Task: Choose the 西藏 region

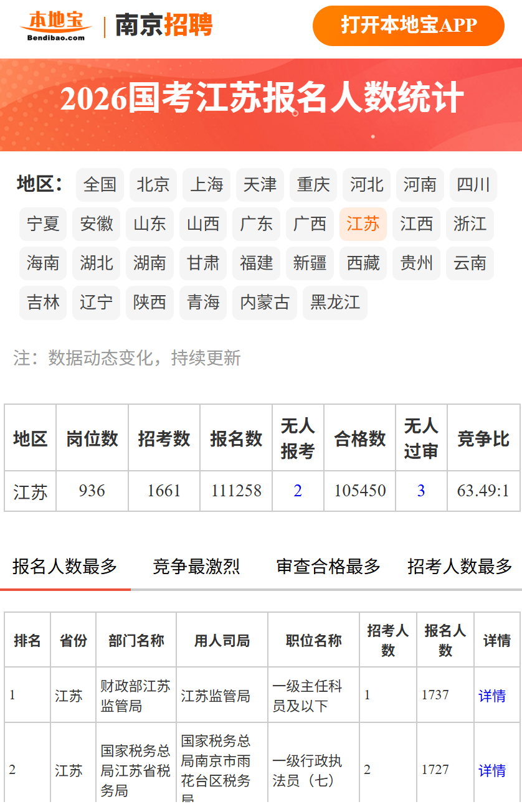Action: click(363, 263)
